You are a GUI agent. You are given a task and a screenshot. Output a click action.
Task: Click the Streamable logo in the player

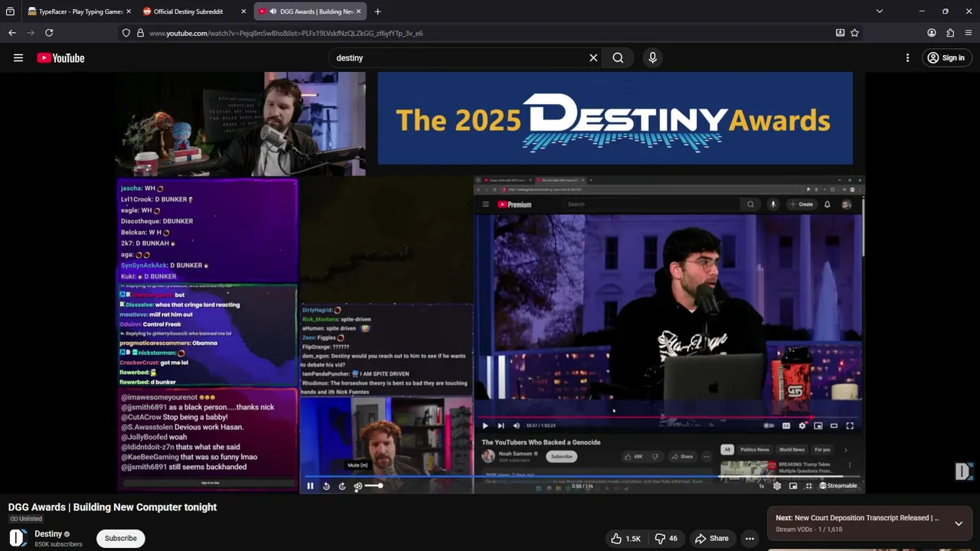pyautogui.click(x=838, y=486)
